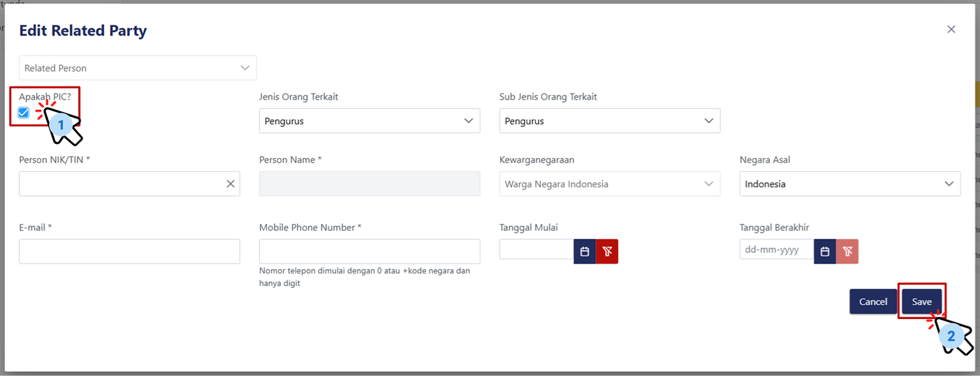The width and height of the screenshot is (980, 376).
Task: Click the Cancel button
Action: click(872, 301)
